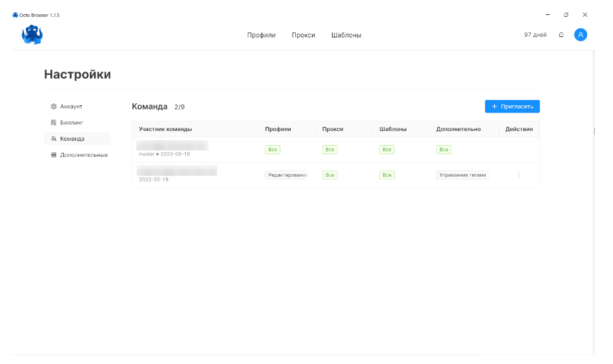The image size is (613, 364).
Task: Minimize the Octo Browser window
Action: coord(548,15)
